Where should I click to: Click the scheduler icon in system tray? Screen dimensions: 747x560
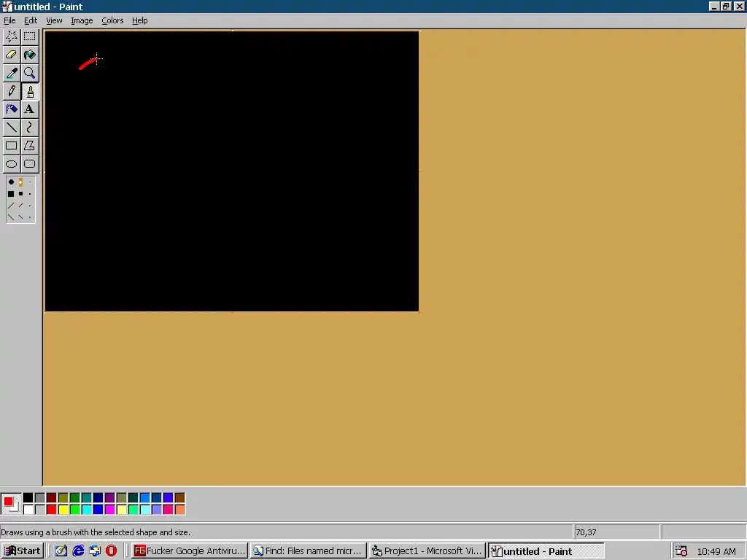[x=681, y=551]
